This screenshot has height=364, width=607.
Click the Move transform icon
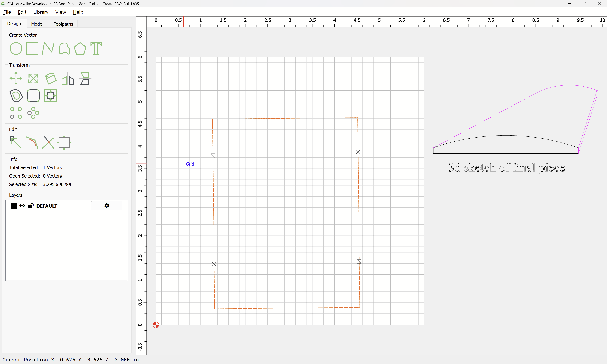click(x=16, y=79)
